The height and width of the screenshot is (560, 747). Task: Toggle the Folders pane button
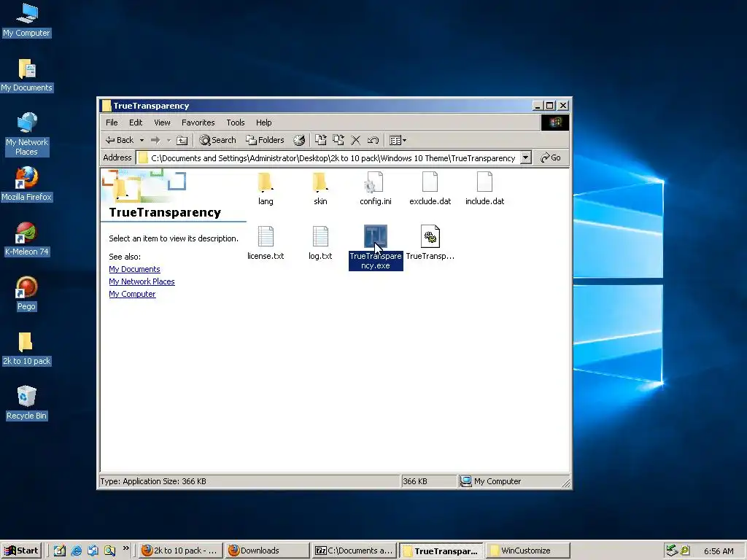click(x=265, y=140)
